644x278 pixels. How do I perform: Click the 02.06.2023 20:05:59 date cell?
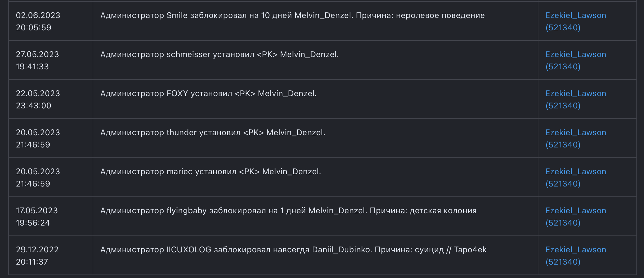click(x=38, y=21)
